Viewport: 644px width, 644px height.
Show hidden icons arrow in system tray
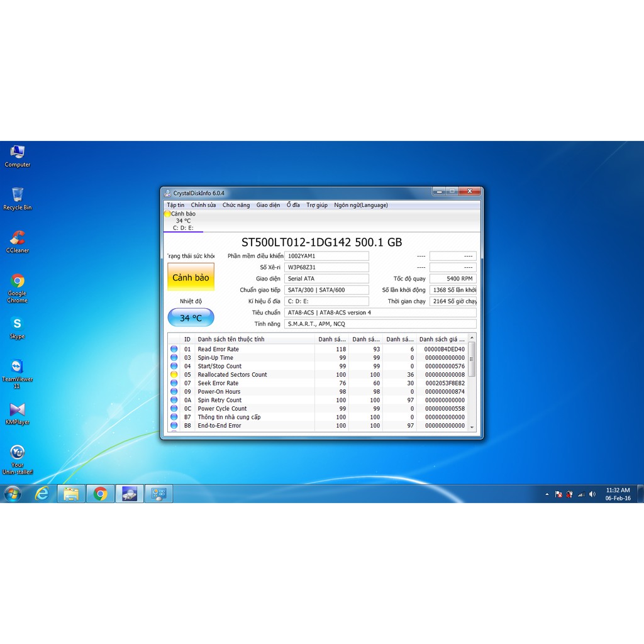tap(547, 494)
